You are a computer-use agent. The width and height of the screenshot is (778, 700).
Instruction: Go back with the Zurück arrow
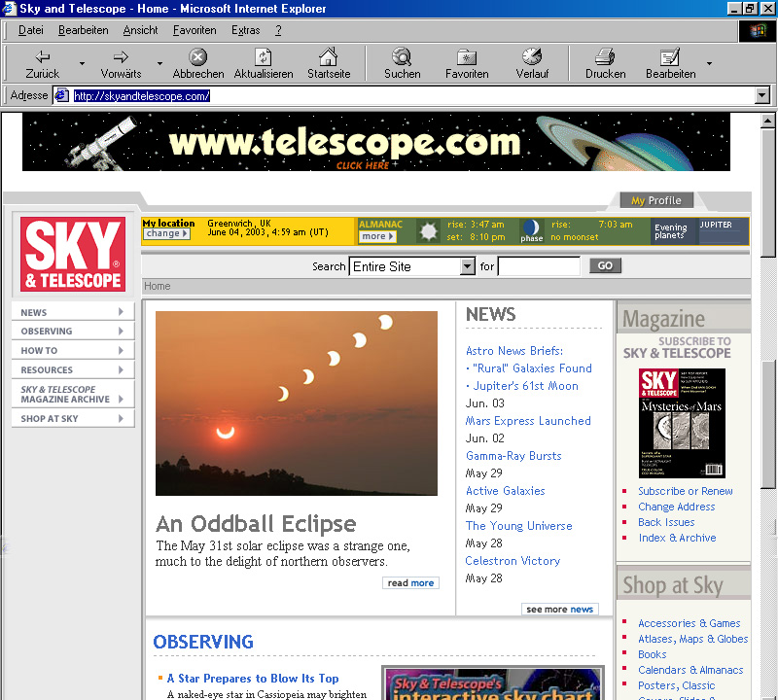click(42, 63)
